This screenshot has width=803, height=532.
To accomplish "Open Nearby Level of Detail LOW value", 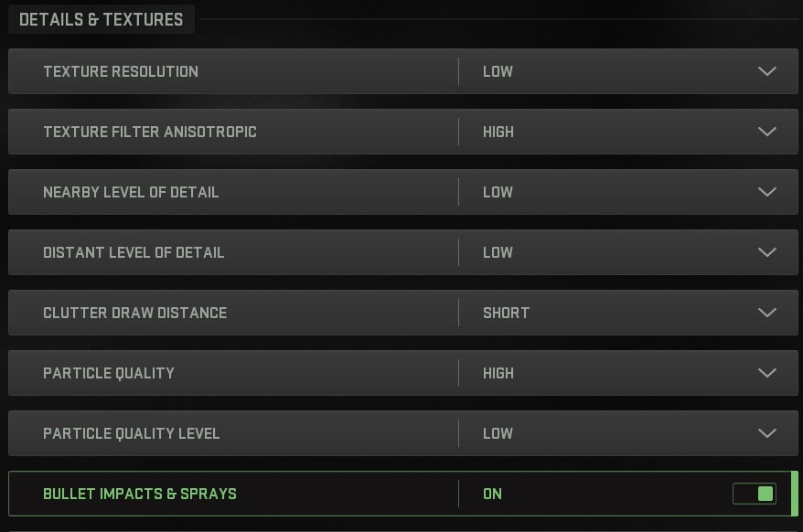I will coord(498,193).
